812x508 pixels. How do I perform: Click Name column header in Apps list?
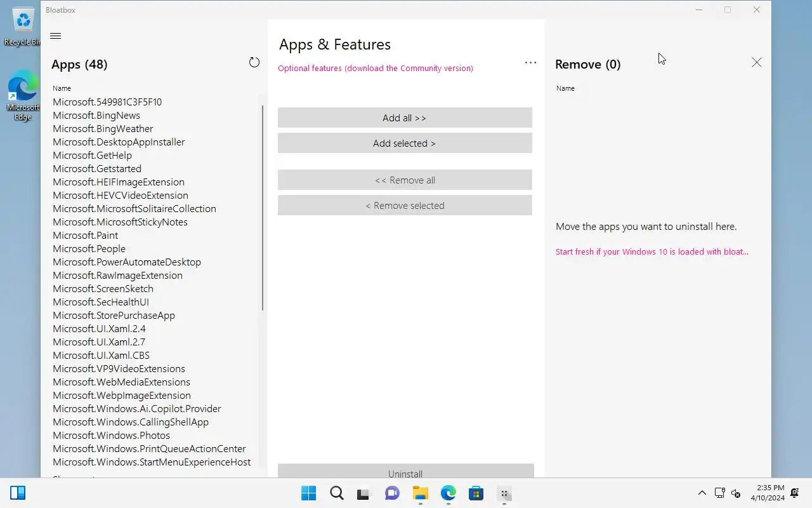(62, 88)
